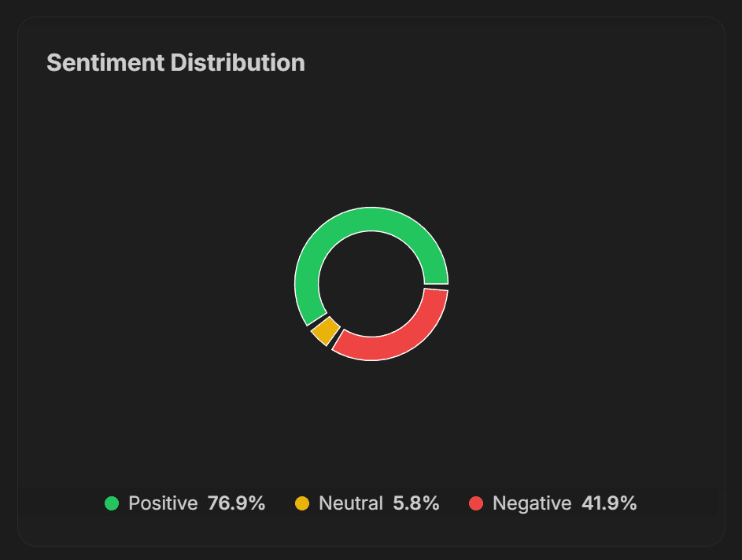Click the gap between green and yellow segments
Screen dimensions: 742x560
pyautogui.click(x=316, y=321)
